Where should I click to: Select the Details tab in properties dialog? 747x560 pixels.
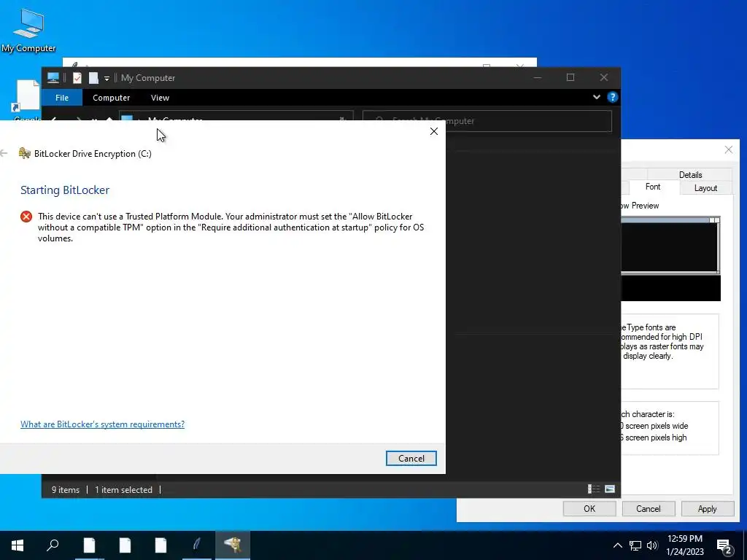(x=690, y=175)
